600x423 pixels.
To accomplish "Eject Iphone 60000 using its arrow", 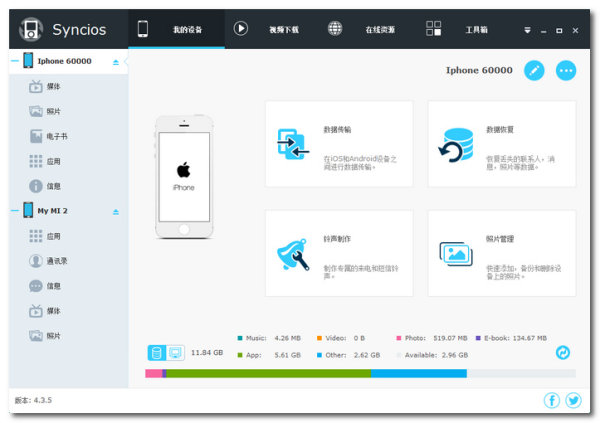I will pyautogui.click(x=115, y=62).
